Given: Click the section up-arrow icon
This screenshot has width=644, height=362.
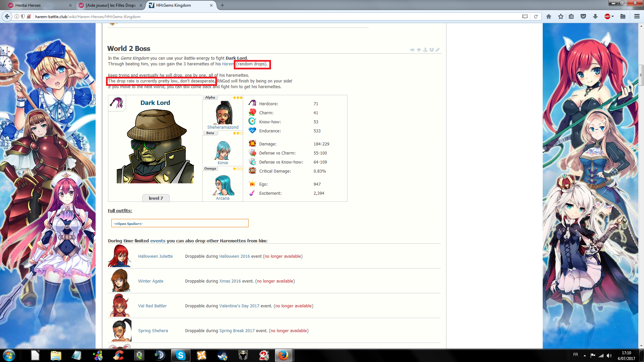Looking at the screenshot, I should pyautogui.click(x=419, y=50).
